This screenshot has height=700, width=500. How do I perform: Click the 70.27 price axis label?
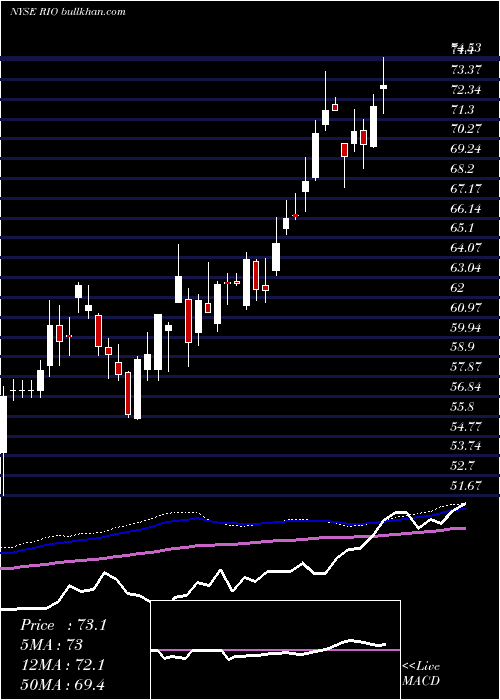[467, 129]
